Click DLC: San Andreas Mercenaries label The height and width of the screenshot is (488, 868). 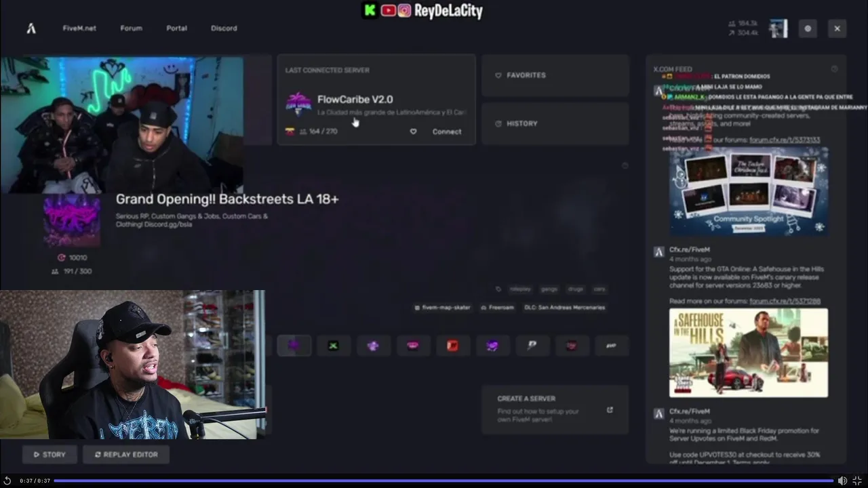[564, 308]
